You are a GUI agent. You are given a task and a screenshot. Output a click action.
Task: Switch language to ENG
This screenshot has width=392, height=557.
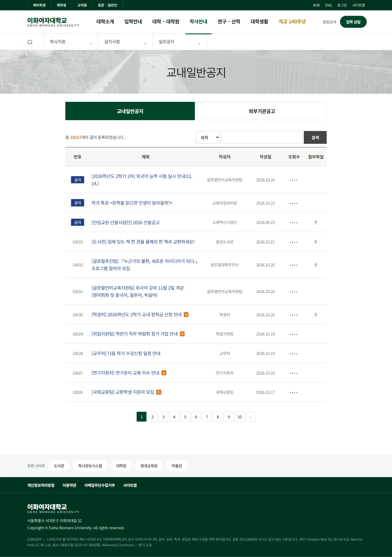click(x=328, y=5)
